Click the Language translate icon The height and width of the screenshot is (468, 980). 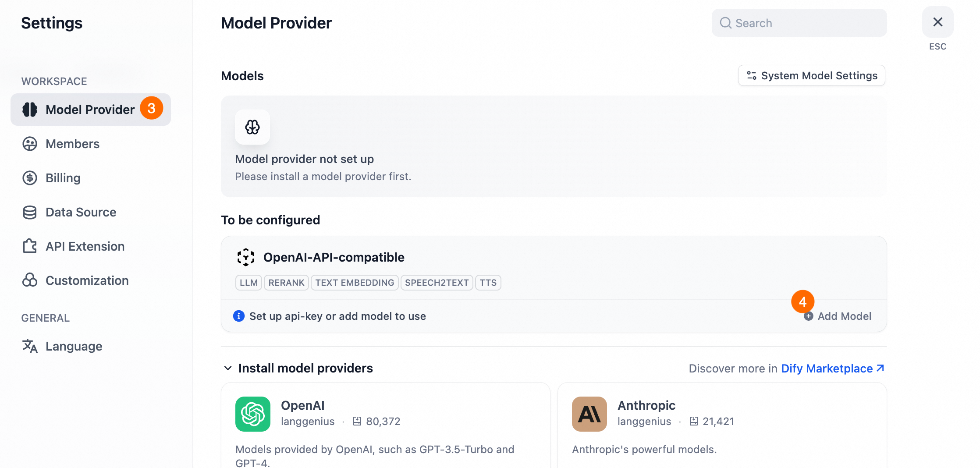point(30,346)
